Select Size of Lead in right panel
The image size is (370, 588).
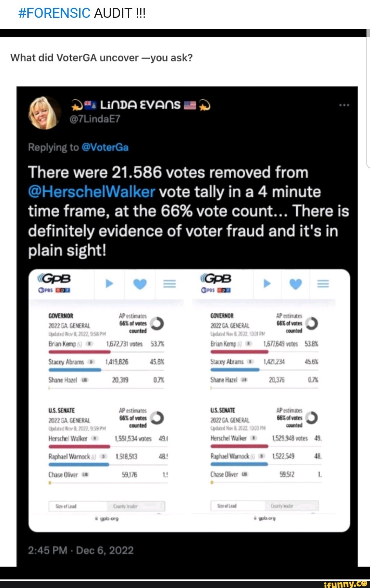click(227, 506)
